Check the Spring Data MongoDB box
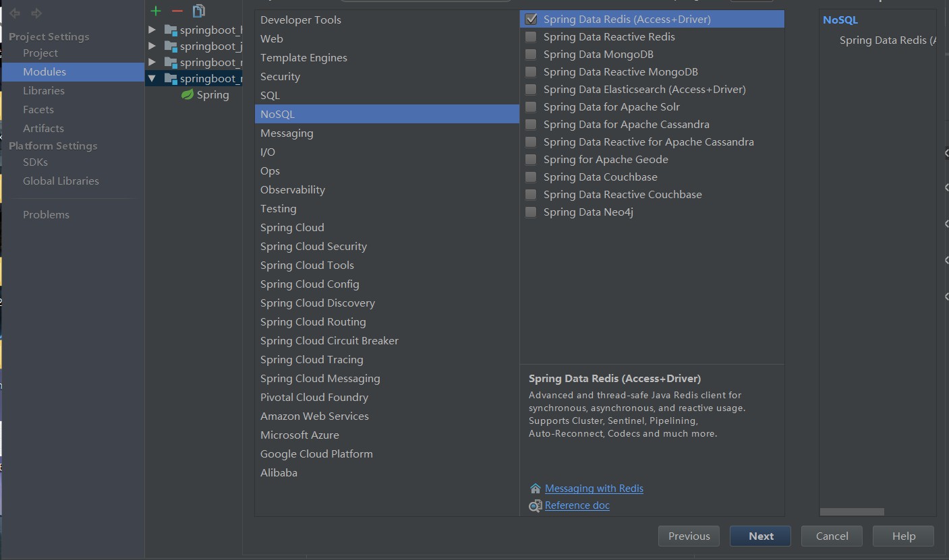Viewport: 949px width, 560px height. 531,55
